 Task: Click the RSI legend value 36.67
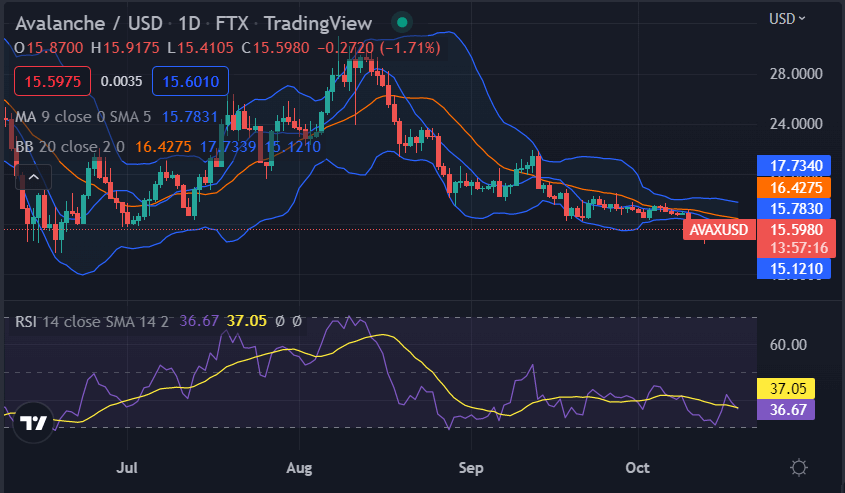199,321
